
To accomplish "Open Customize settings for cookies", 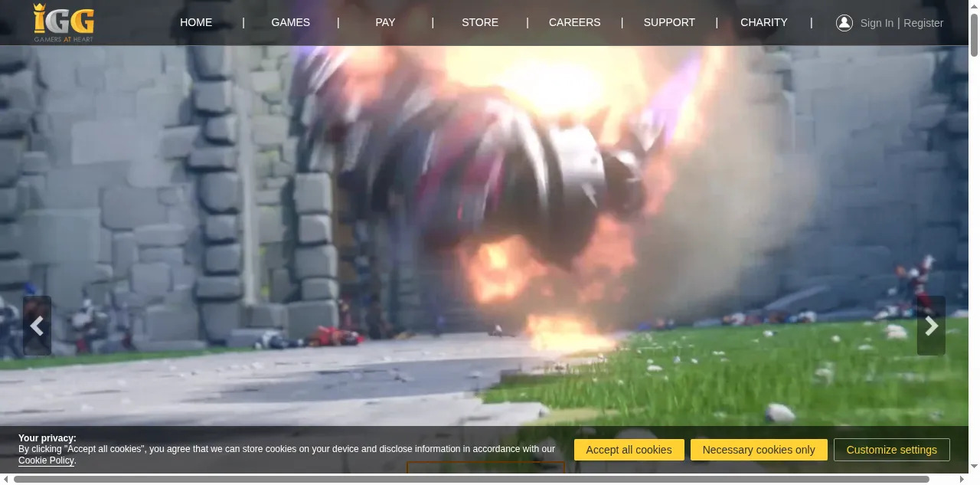I will 892,450.
